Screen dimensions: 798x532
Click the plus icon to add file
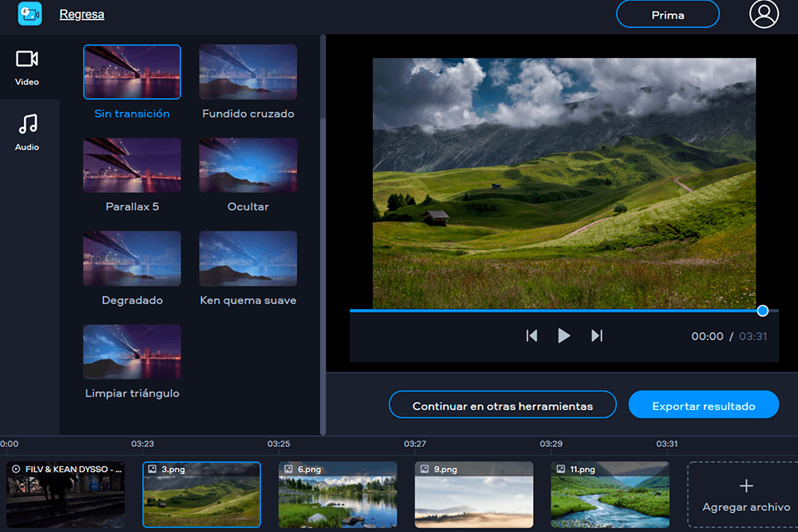click(746, 486)
